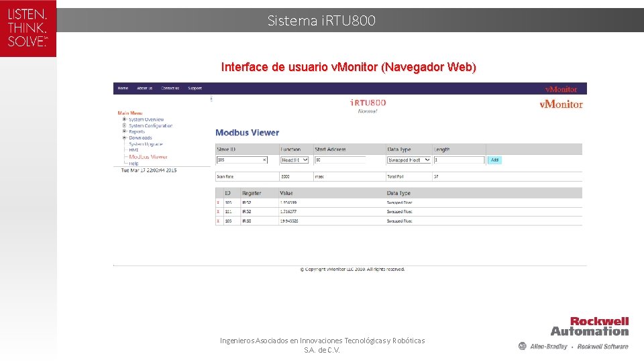Image resolution: width=644 pixels, height=362 pixels.
Task: Open the Swapped Float data type dropdown
Action: click(x=409, y=160)
